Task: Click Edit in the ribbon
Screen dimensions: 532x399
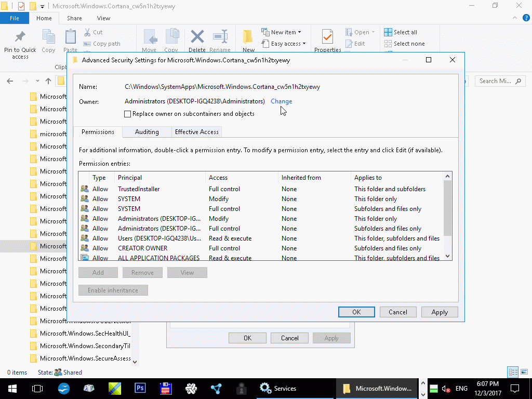Action: pos(355,44)
